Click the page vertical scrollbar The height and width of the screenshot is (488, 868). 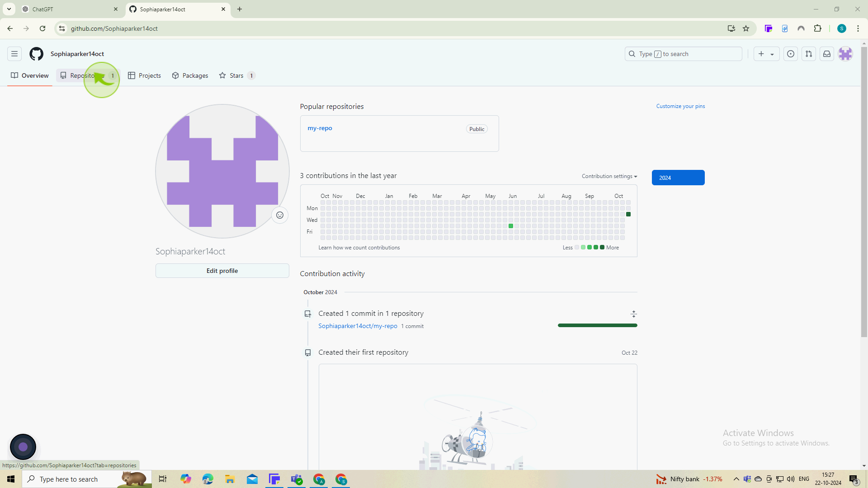tap(864, 192)
